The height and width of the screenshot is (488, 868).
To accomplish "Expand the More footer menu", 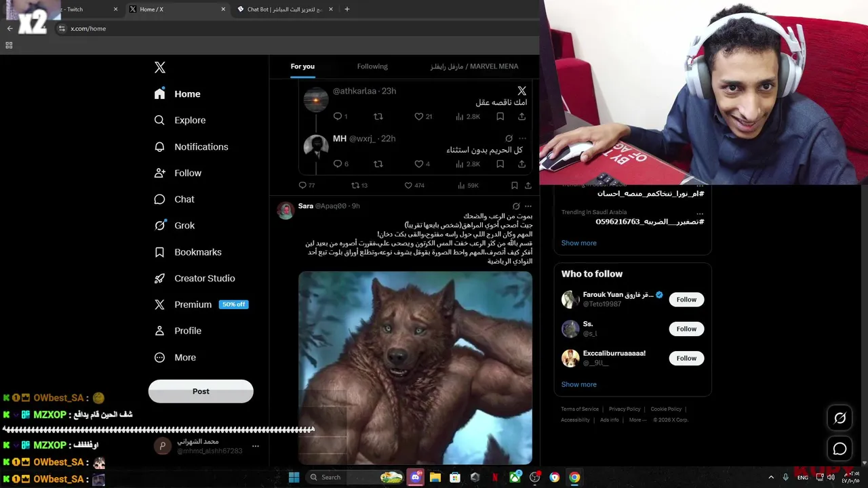I will click(x=637, y=420).
